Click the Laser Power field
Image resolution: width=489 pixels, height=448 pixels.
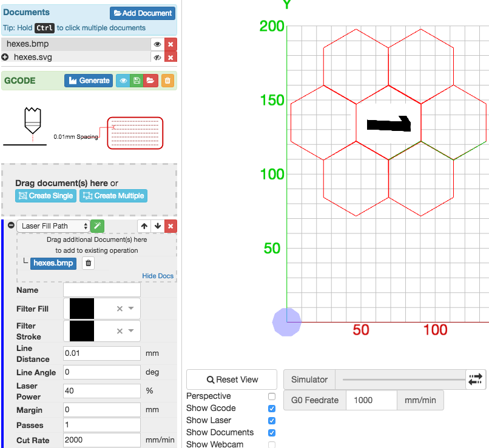[102, 390]
